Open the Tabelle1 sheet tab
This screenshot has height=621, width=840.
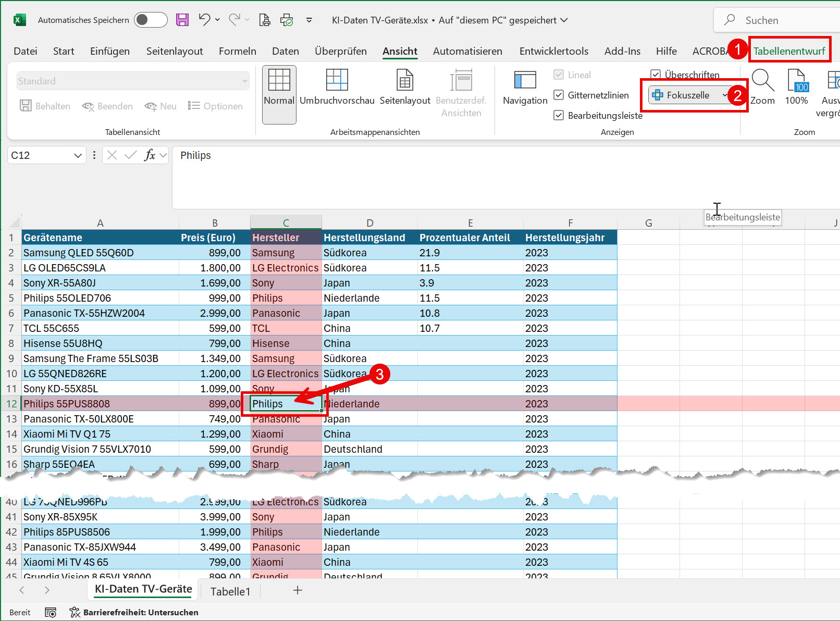(x=229, y=591)
